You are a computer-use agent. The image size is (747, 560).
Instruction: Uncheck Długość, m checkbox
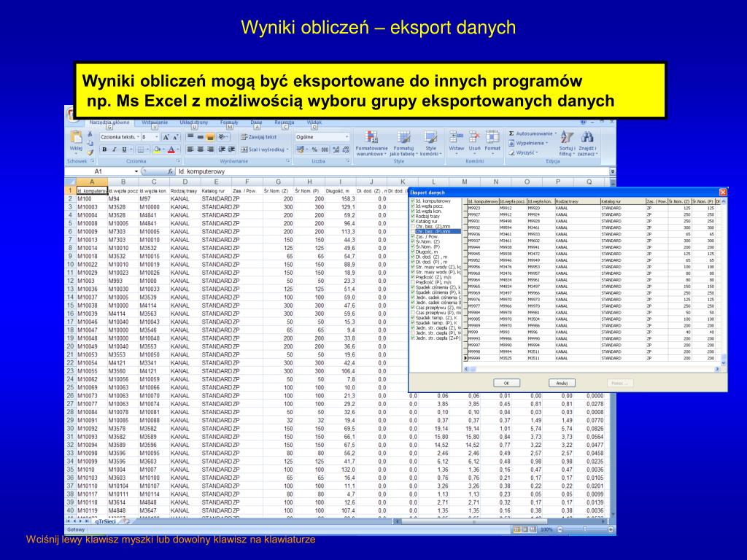tap(413, 252)
